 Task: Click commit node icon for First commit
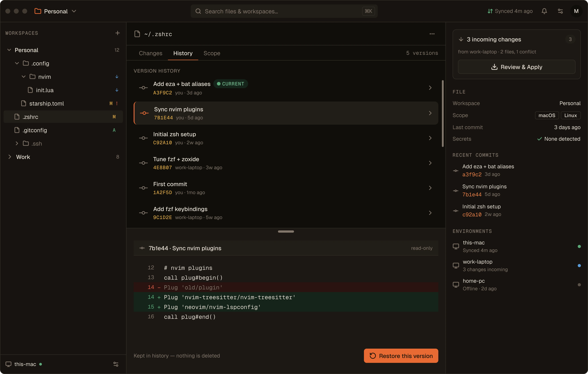143,188
